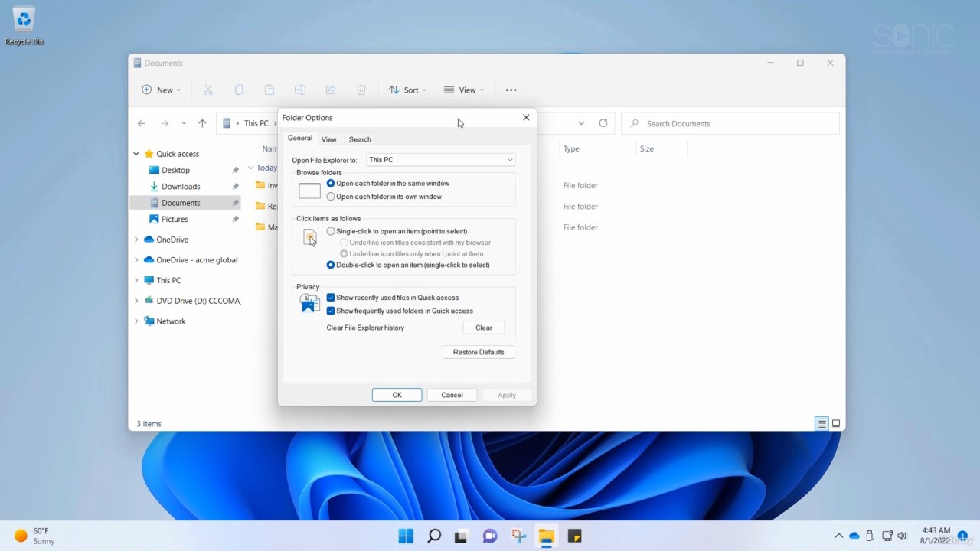Switch to the View tab in Folder Options
980x551 pixels.
point(328,139)
